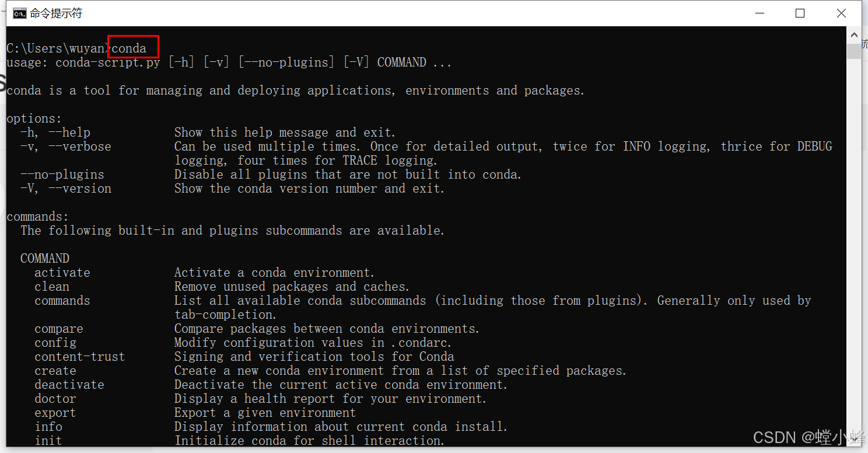The image size is (868, 453).
Task: Click 'Compare packages between conda environments.'
Action: [x=327, y=329]
